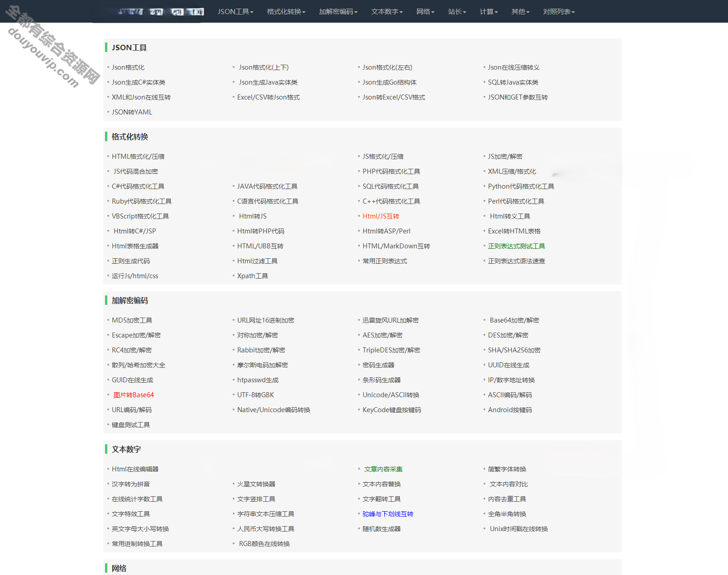This screenshot has width=728, height=575.
Task: Open the JSON工具 dropdown menu
Action: pyautogui.click(x=235, y=12)
